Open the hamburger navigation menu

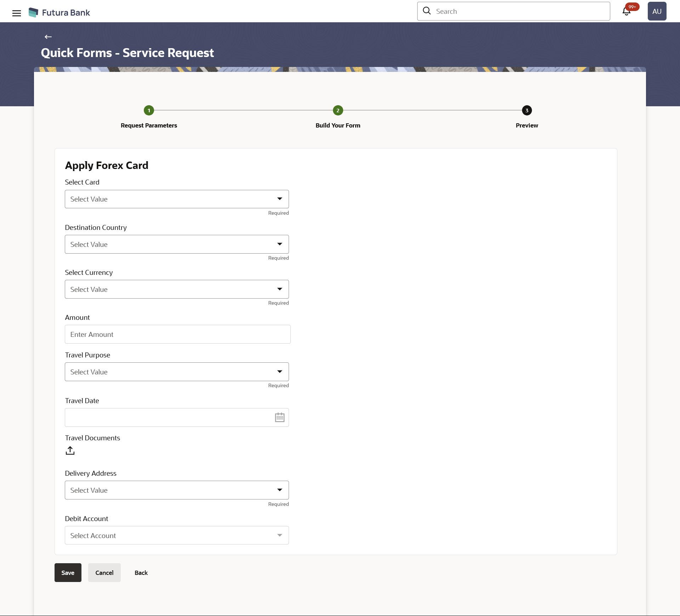[16, 13]
